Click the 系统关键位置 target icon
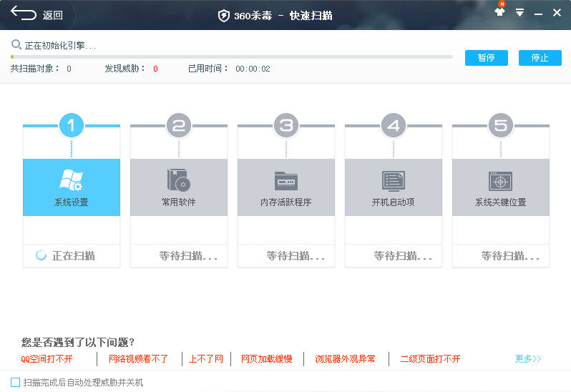Viewport: 571px width, 392px height. pos(500,181)
